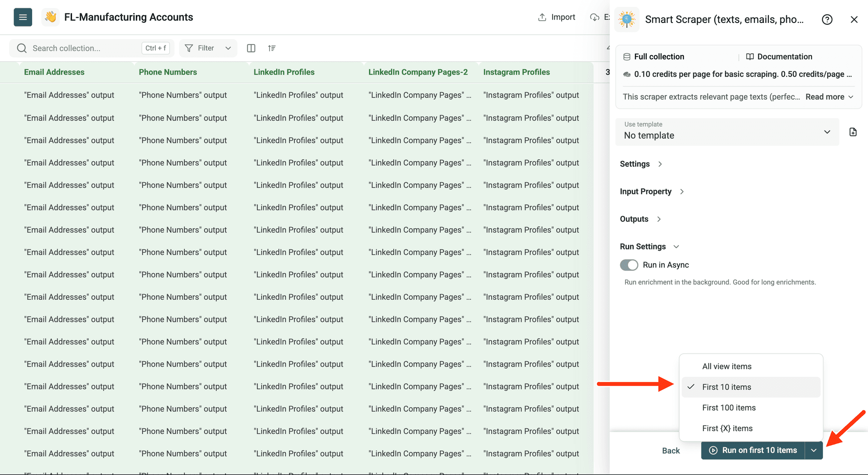Screen dimensions: 868x475
Task: Open the Documentation link
Action: coord(779,57)
